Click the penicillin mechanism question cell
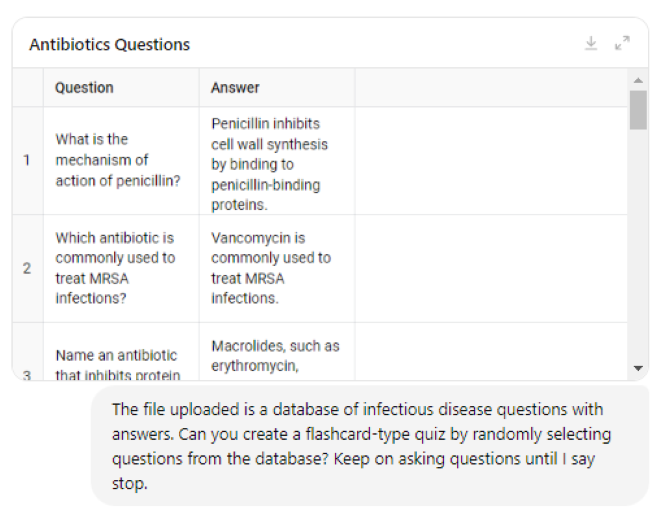This screenshot has width=660, height=518. point(120,160)
